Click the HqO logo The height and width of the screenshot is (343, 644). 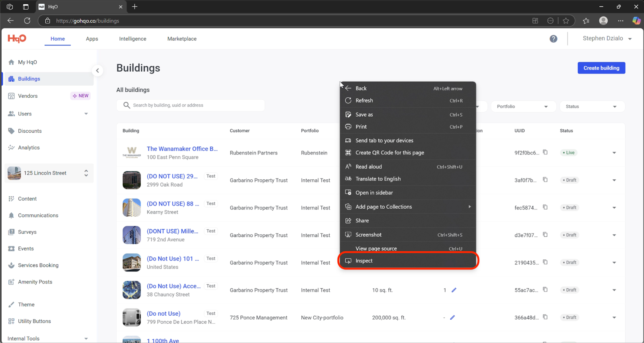pyautogui.click(x=17, y=39)
